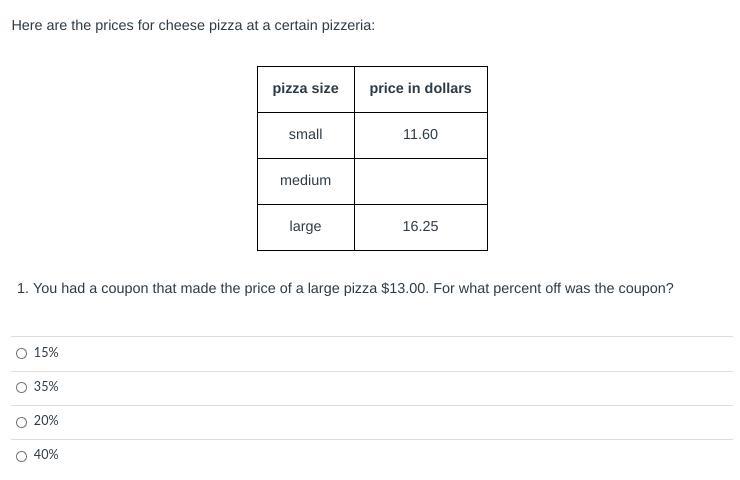Image resolution: width=740 pixels, height=480 pixels.
Task: Click the "price in dollars" column header
Action: click(x=420, y=89)
